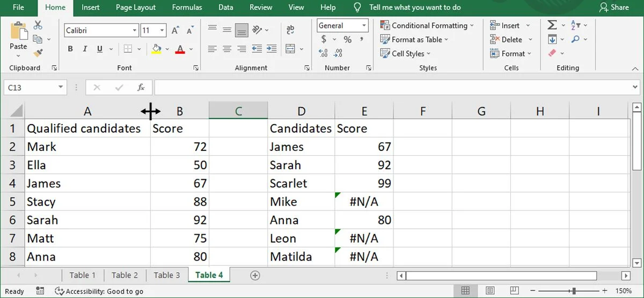The height and width of the screenshot is (298, 644).
Task: Click the Select All triangle corner
Action: coord(16,111)
